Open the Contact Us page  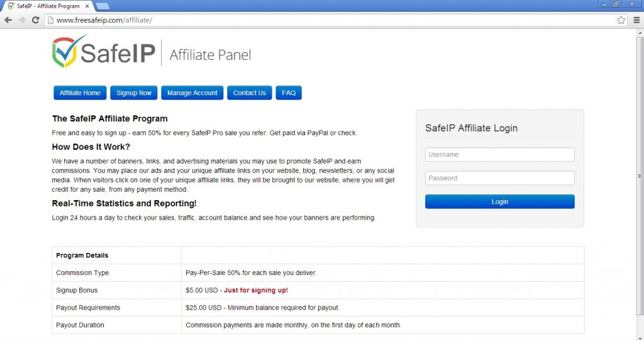pos(249,93)
